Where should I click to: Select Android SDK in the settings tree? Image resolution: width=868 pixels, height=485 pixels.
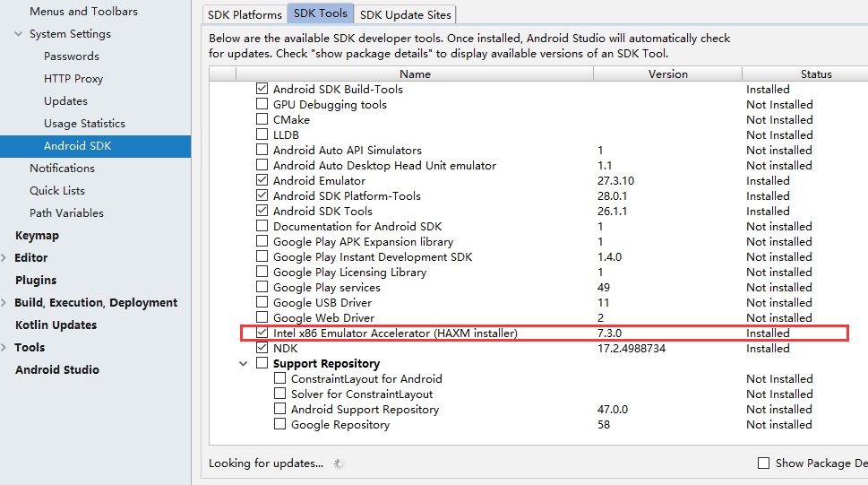pos(95,146)
